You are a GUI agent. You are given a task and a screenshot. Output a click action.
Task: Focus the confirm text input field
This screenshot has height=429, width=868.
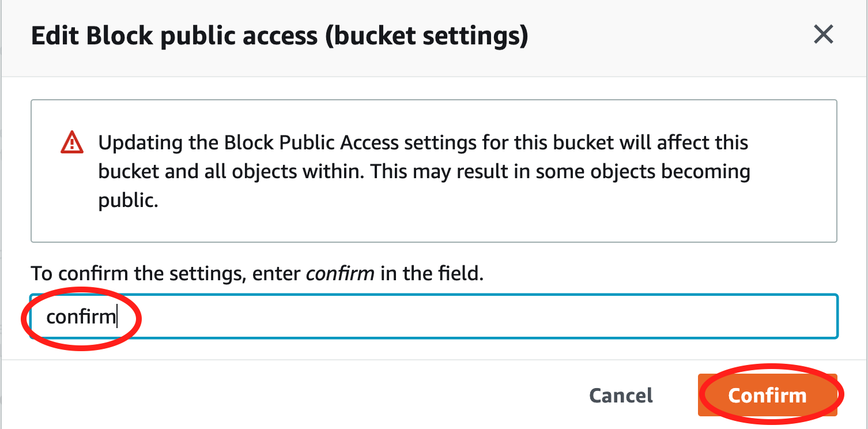434,317
